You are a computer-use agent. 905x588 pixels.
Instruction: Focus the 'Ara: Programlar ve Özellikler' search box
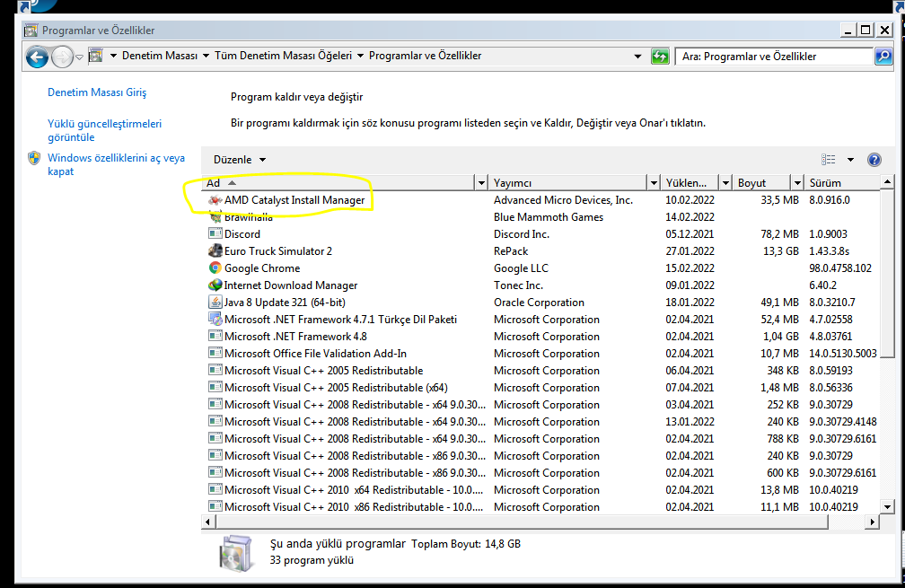click(x=774, y=56)
